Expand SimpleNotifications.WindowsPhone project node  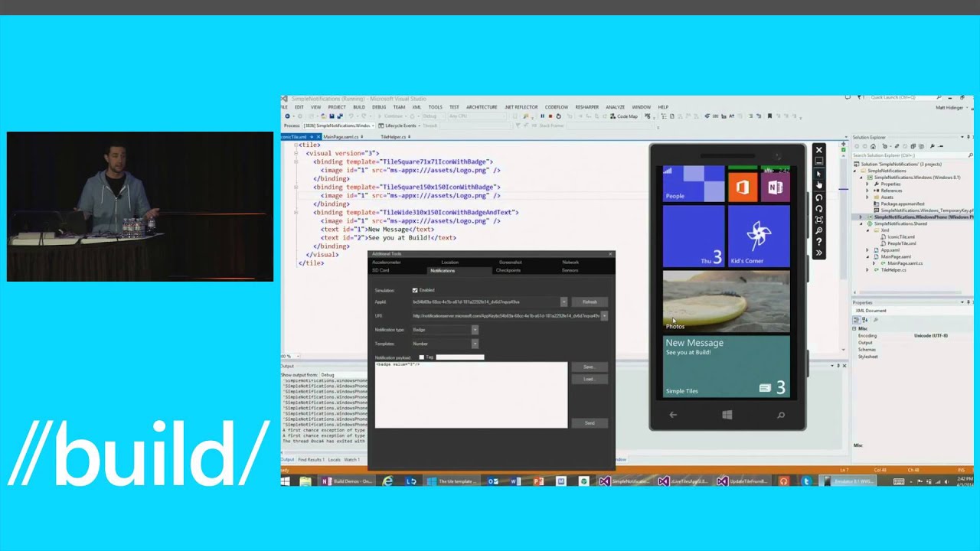[x=861, y=217]
